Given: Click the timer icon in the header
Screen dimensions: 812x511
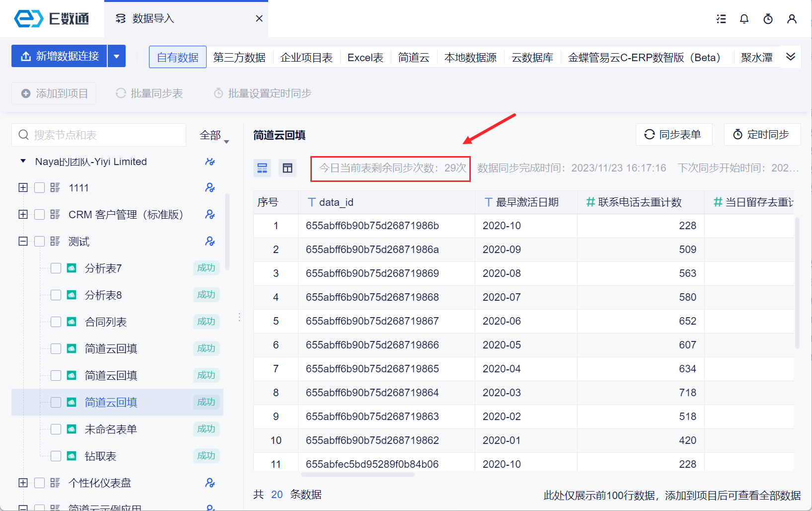Looking at the screenshot, I should point(768,19).
